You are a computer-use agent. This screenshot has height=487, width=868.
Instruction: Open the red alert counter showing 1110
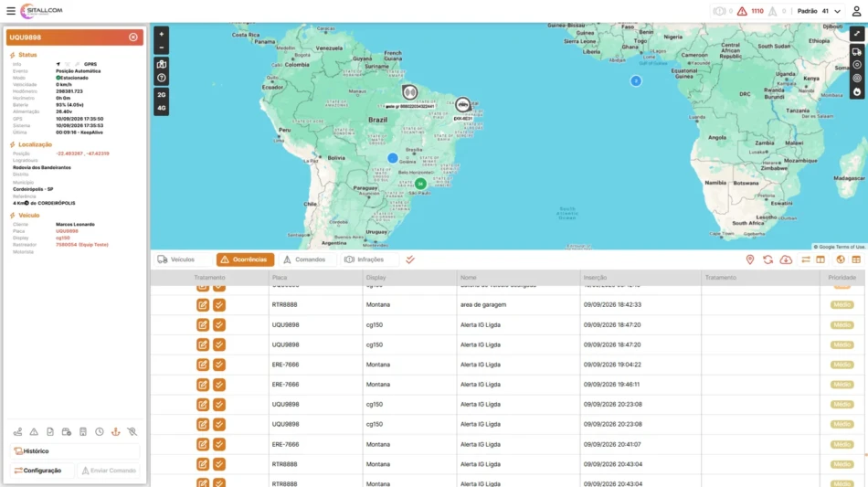point(750,11)
